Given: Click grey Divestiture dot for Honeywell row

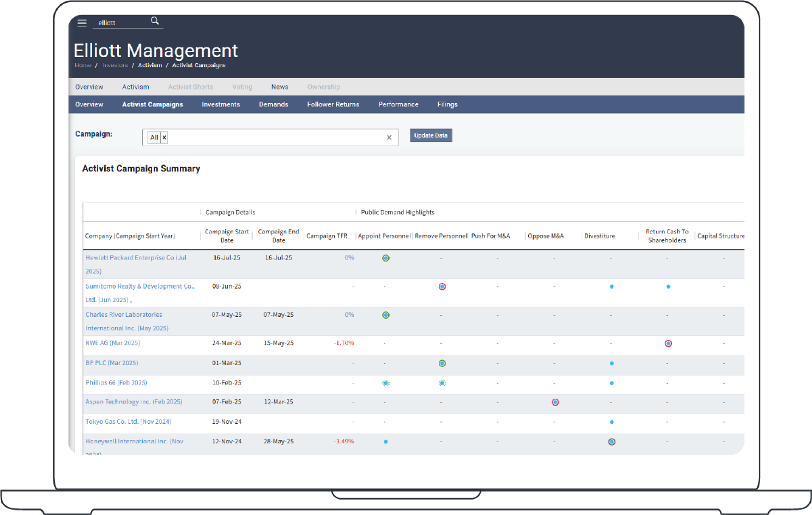Looking at the screenshot, I should (611, 441).
